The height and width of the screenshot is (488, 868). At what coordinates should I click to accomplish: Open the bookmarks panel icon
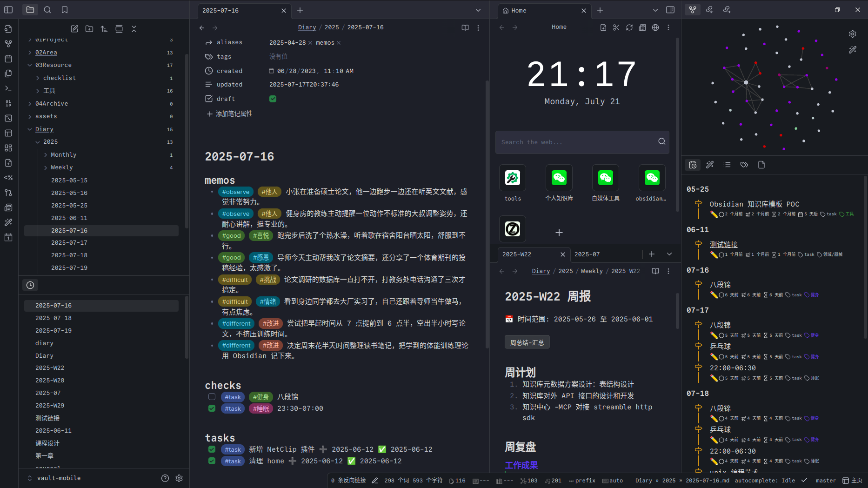click(x=65, y=10)
